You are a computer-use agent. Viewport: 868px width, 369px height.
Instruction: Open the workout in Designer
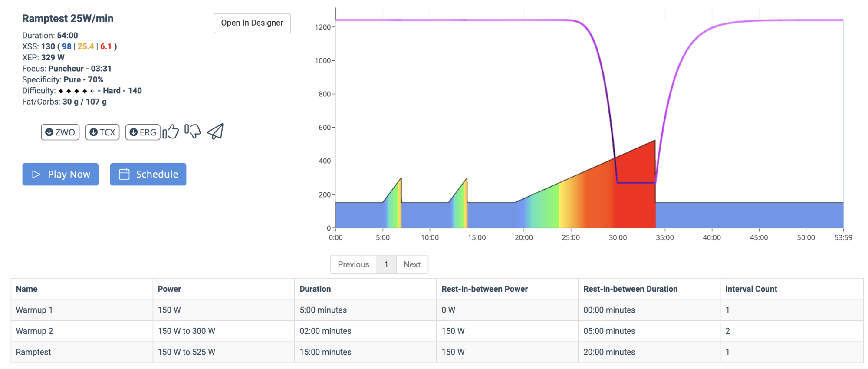coord(252,23)
